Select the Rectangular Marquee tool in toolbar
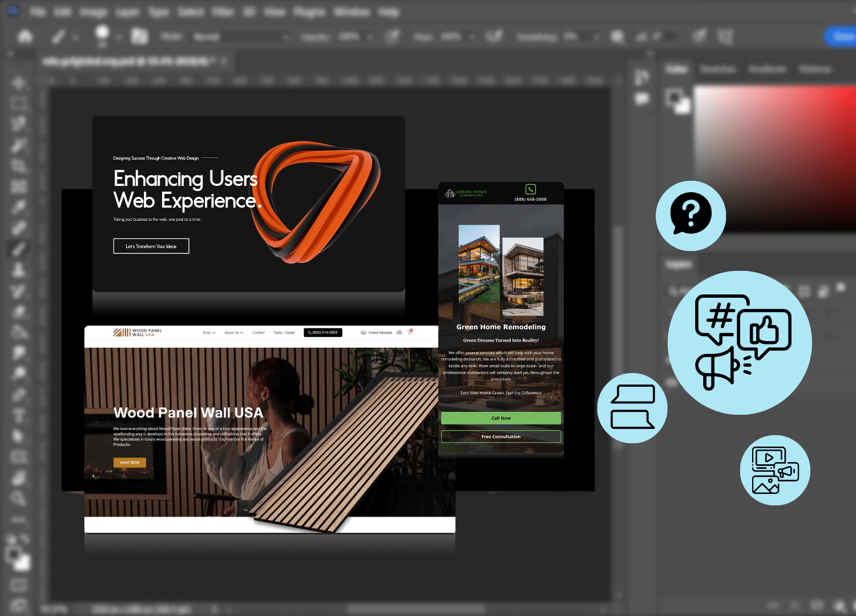 [19, 104]
